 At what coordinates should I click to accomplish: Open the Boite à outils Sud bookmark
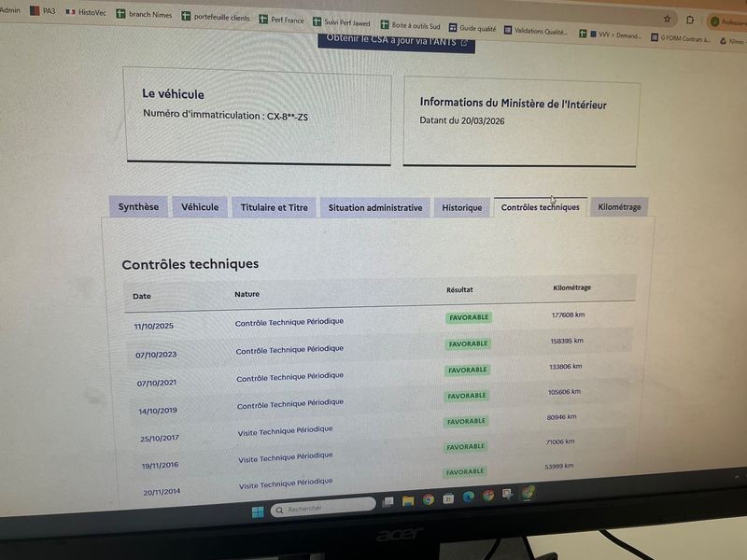pyautogui.click(x=411, y=26)
